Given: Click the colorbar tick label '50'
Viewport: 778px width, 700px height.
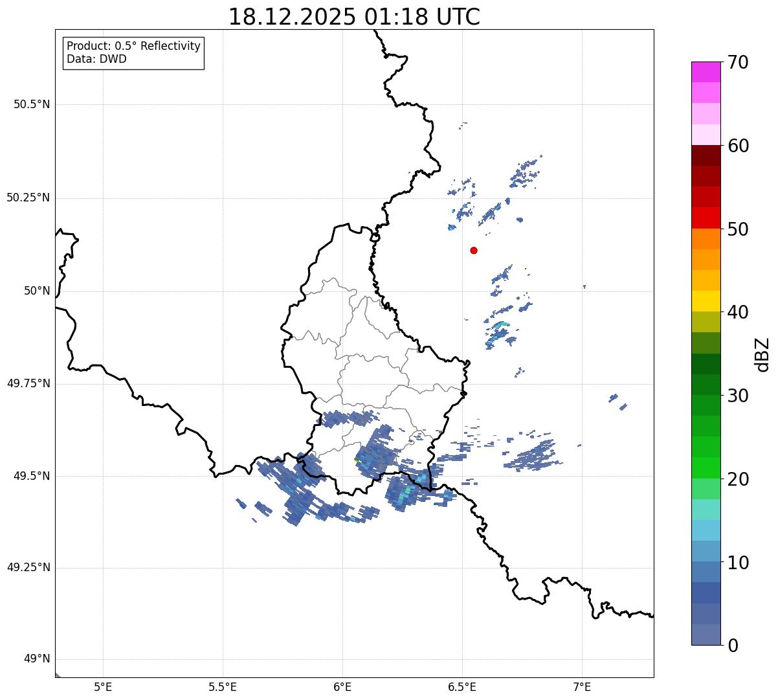Looking at the screenshot, I should (x=739, y=229).
